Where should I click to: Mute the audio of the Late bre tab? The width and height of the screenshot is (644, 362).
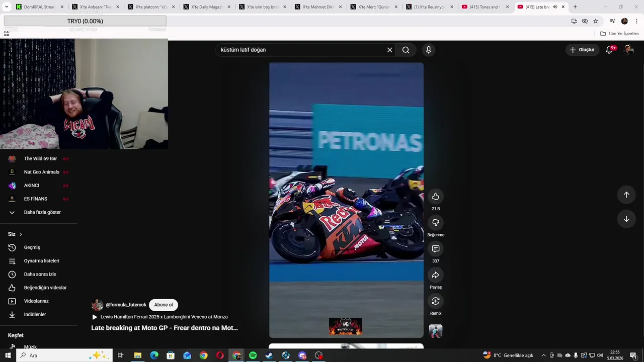(x=555, y=7)
